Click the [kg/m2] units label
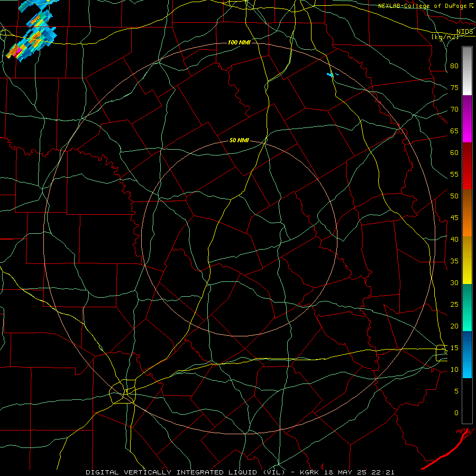 [x=445, y=37]
